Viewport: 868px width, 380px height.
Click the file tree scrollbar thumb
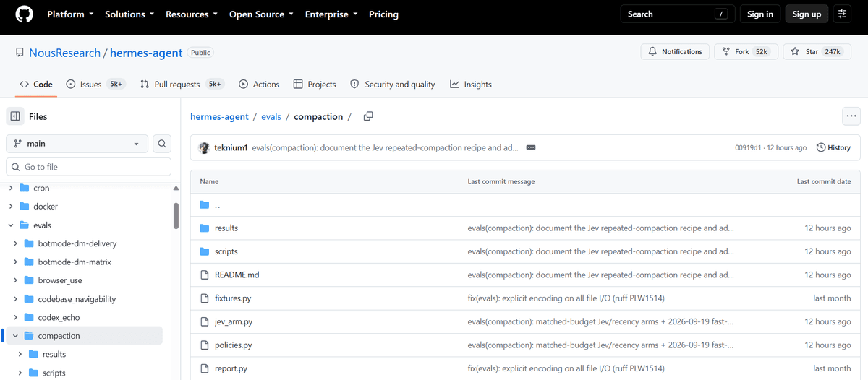tap(176, 215)
